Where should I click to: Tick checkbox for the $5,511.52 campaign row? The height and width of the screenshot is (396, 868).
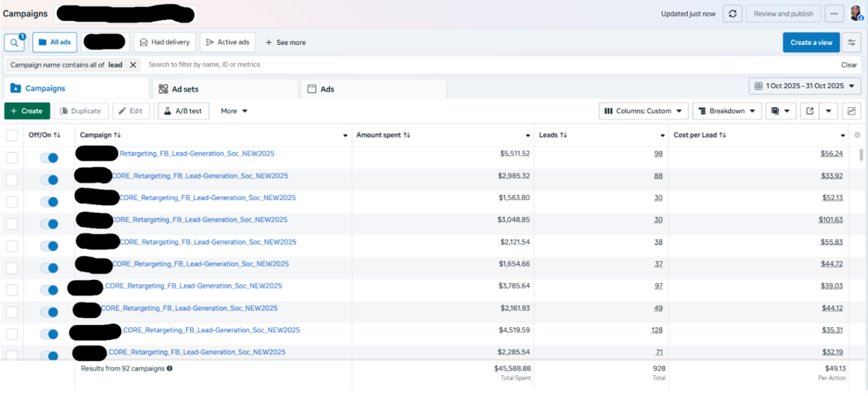pos(12,158)
